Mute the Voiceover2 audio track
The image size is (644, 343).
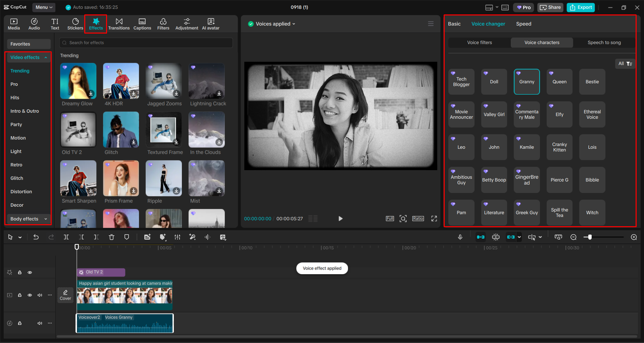click(40, 323)
